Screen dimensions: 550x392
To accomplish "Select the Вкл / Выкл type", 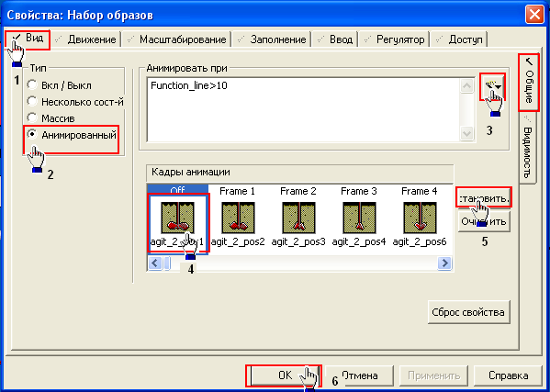I will pos(60,85).
